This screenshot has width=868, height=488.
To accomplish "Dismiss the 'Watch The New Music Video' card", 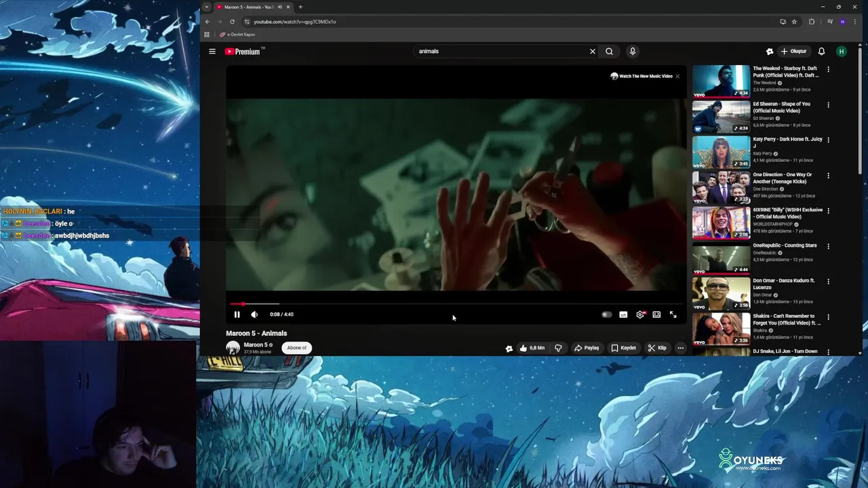I will pos(677,77).
